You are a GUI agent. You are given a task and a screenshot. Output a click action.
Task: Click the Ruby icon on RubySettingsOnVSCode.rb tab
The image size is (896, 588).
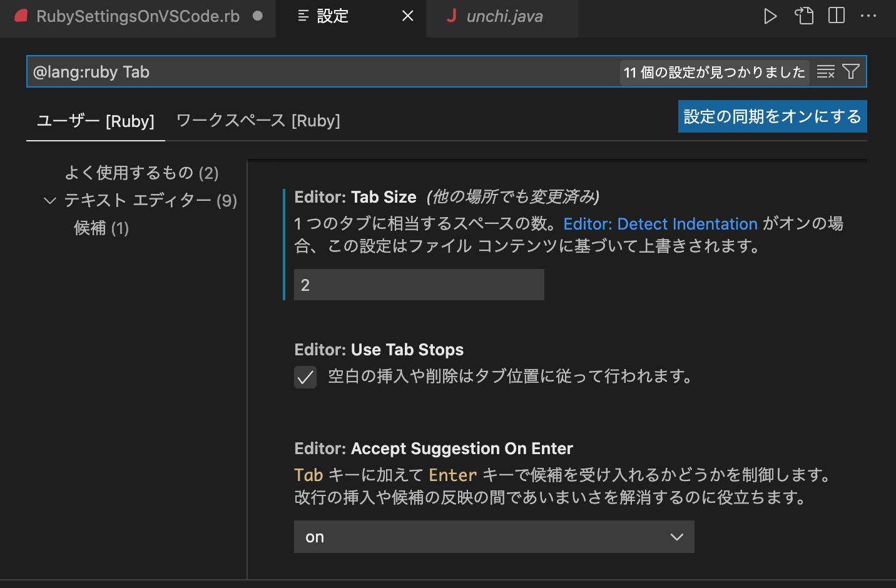tap(21, 16)
